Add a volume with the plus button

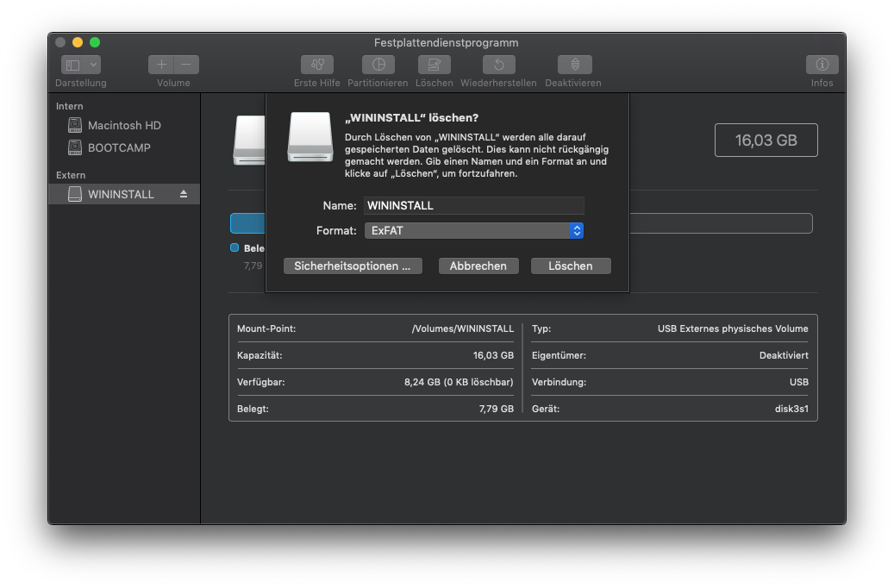tap(161, 65)
